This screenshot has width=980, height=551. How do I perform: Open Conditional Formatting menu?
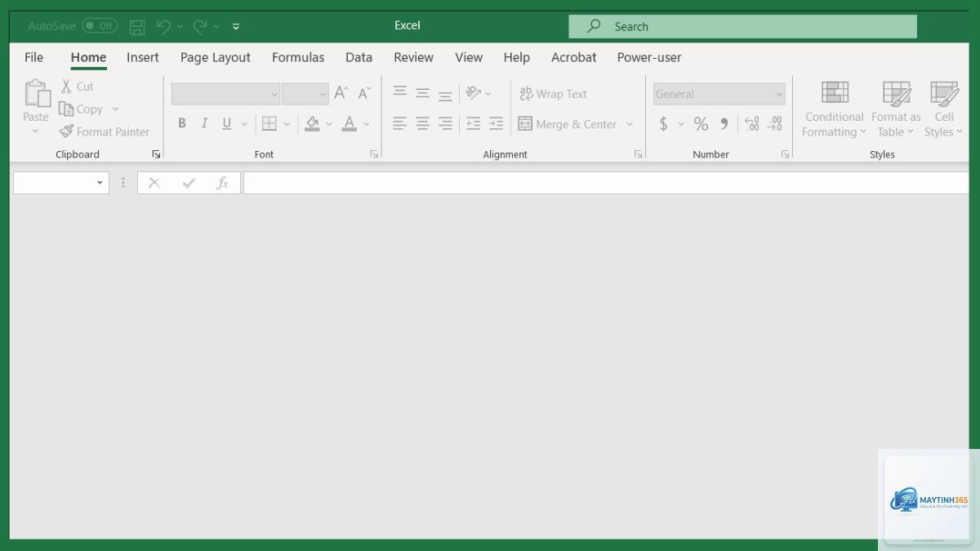coord(834,109)
